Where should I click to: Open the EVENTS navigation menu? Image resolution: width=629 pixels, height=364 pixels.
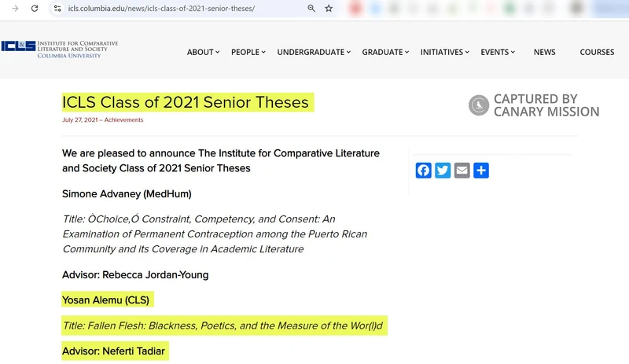tap(498, 52)
